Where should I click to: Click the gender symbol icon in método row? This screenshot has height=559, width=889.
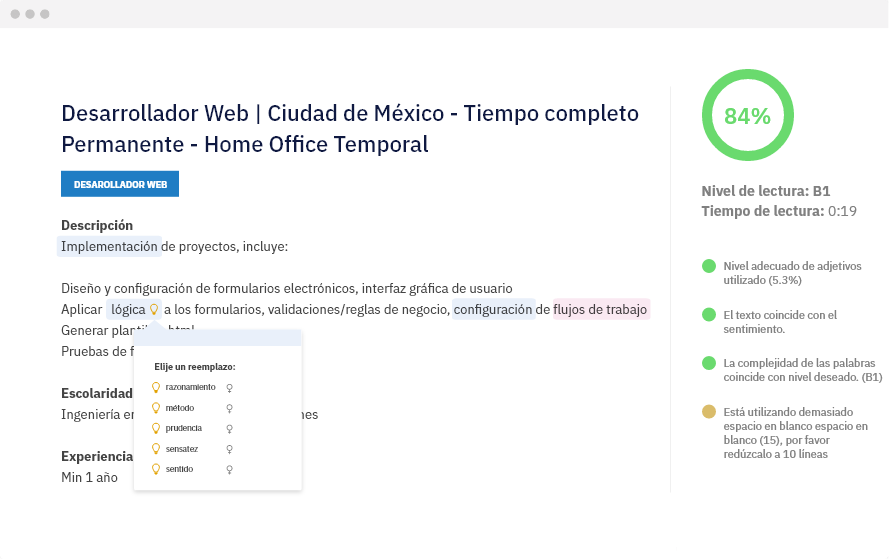(230, 409)
